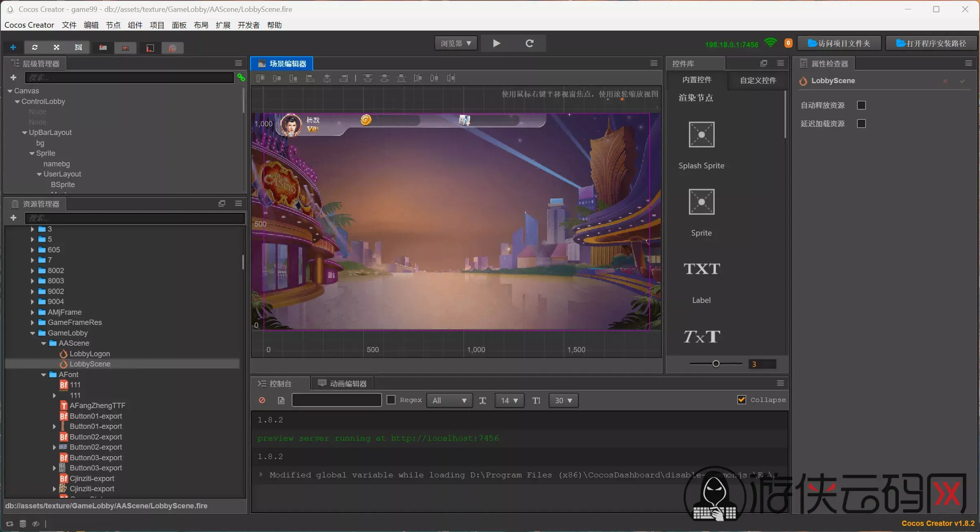This screenshot has width=980, height=532.
Task: Click the refresh preview icon
Action: click(529, 43)
